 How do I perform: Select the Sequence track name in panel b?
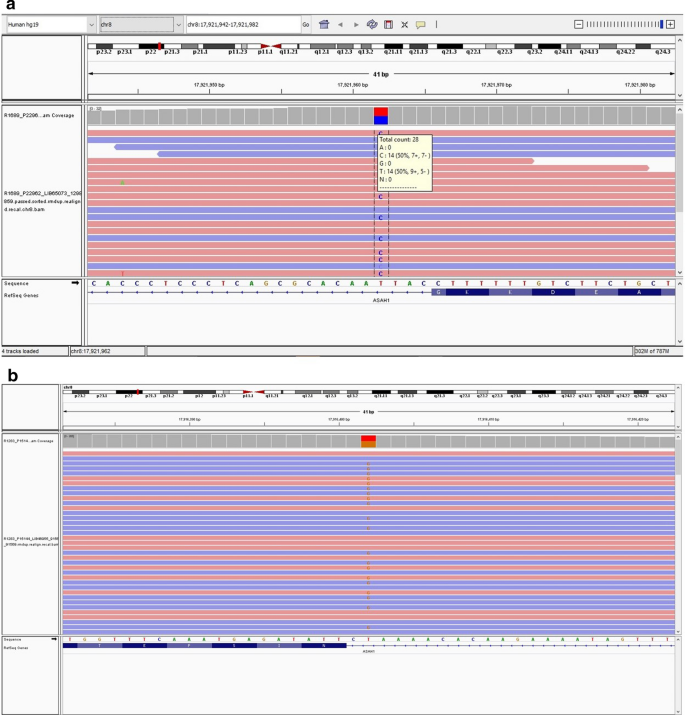pos(12,640)
